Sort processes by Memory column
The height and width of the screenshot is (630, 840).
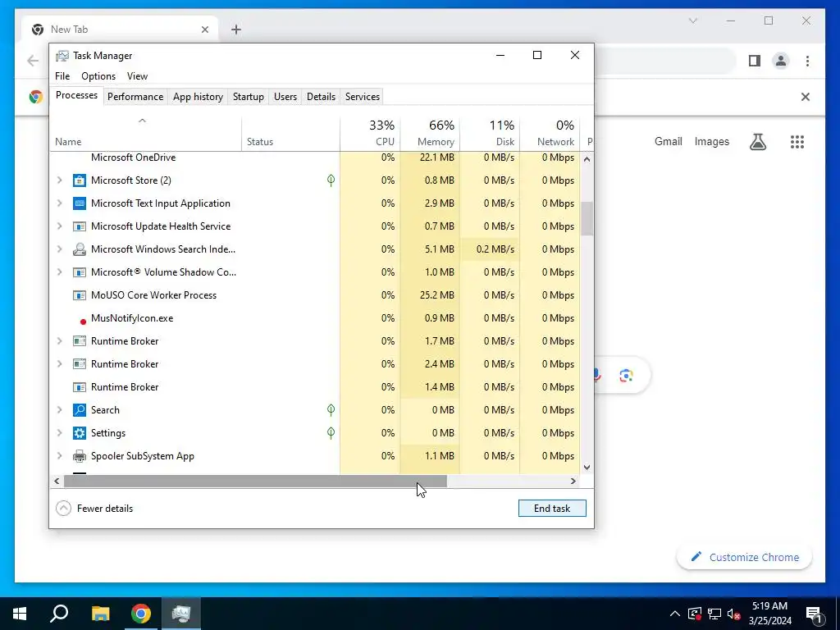click(430, 133)
